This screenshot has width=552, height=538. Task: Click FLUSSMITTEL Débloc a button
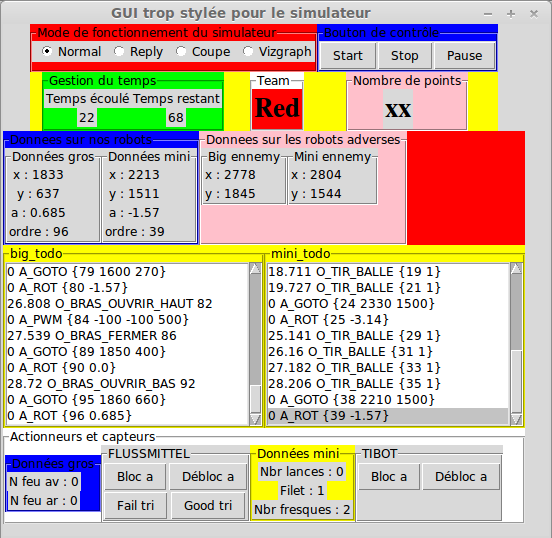pos(208,477)
